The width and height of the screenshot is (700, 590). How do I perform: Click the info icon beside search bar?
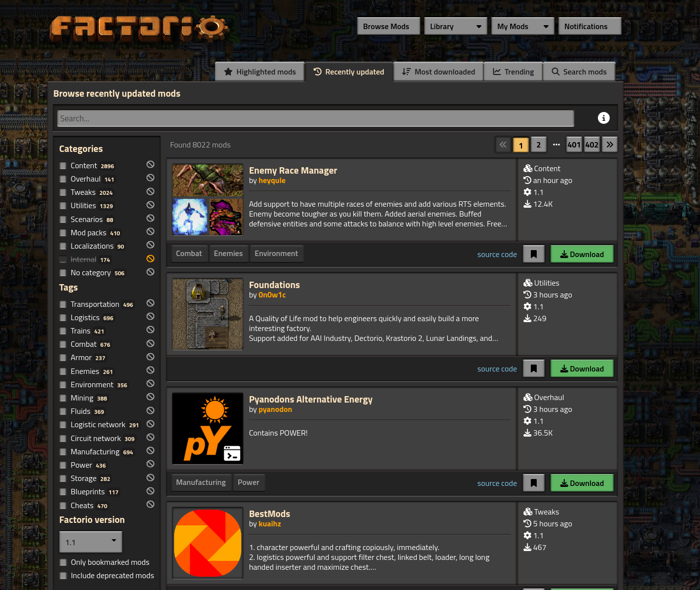pyautogui.click(x=603, y=118)
